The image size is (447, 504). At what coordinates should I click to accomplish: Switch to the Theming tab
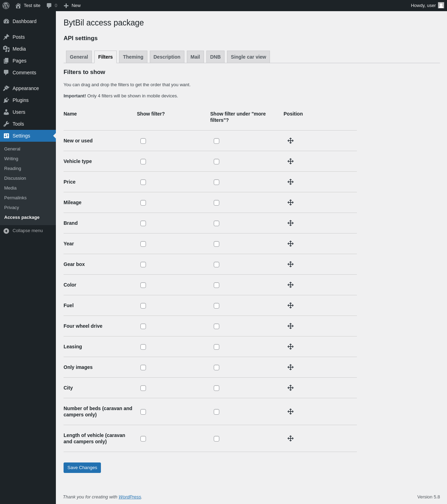click(133, 57)
